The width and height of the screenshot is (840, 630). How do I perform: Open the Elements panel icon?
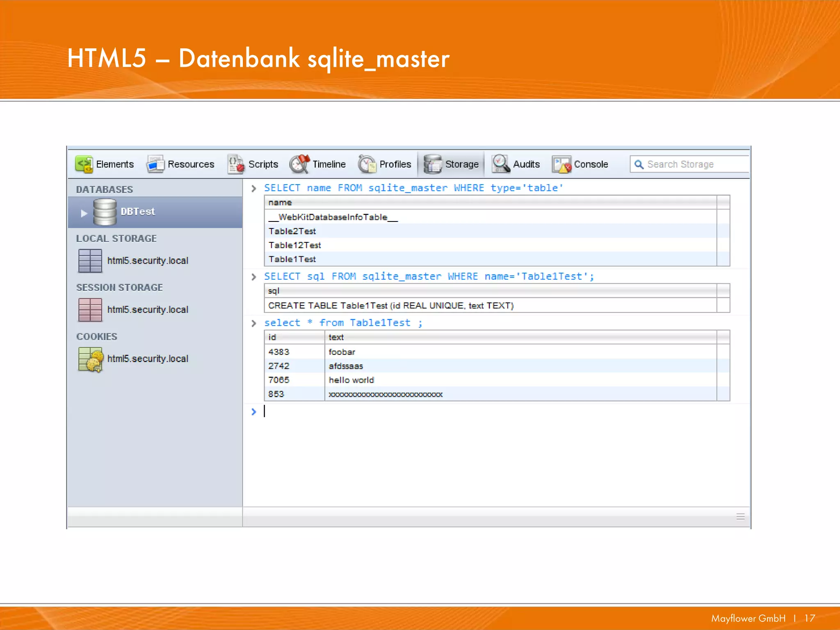point(84,164)
